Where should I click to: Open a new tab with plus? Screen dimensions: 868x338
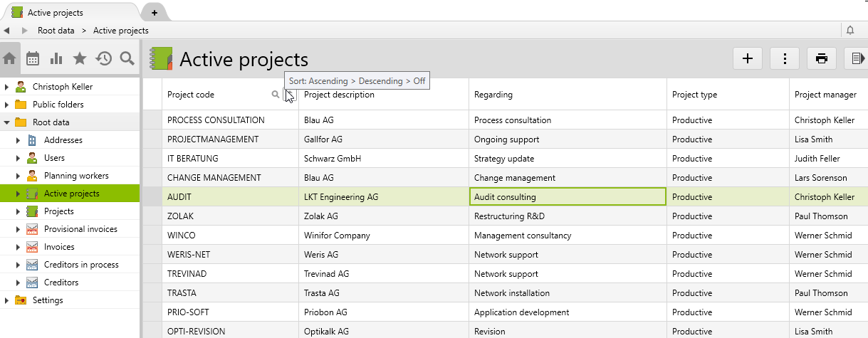pyautogui.click(x=155, y=13)
